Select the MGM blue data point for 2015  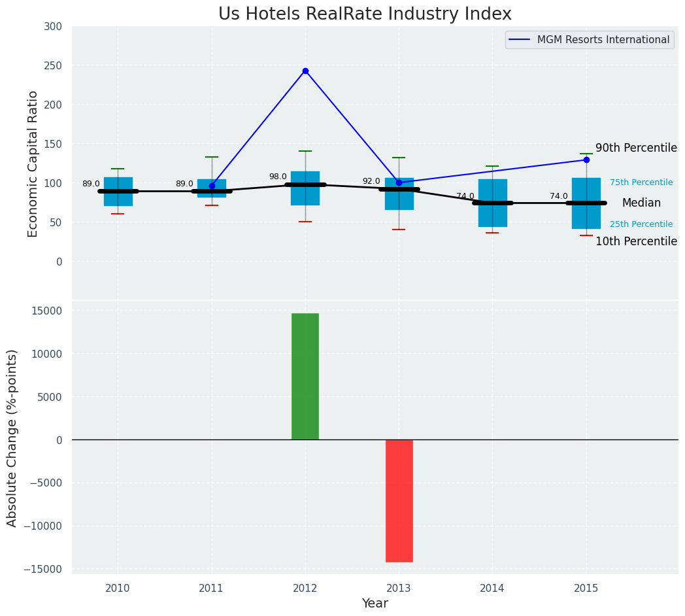[586, 160]
